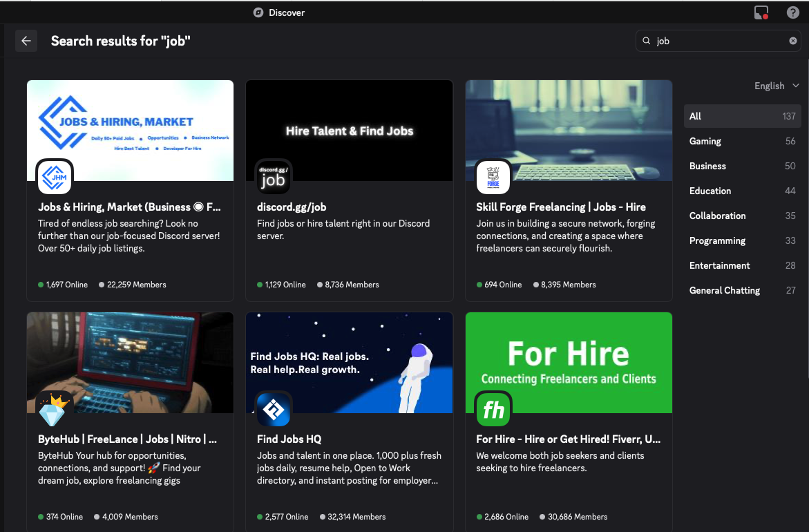Click the help question mark icon
This screenshot has width=809, height=532.
coord(792,12)
